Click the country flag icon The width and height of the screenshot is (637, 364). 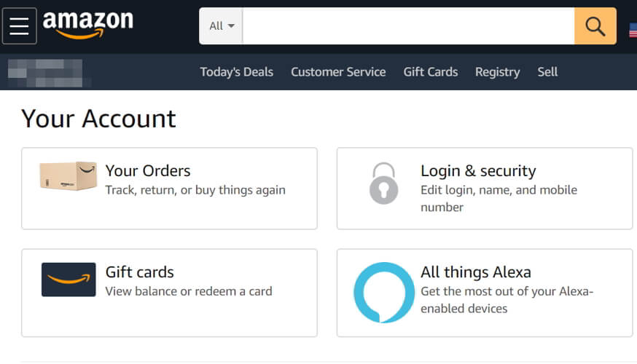coord(633,30)
